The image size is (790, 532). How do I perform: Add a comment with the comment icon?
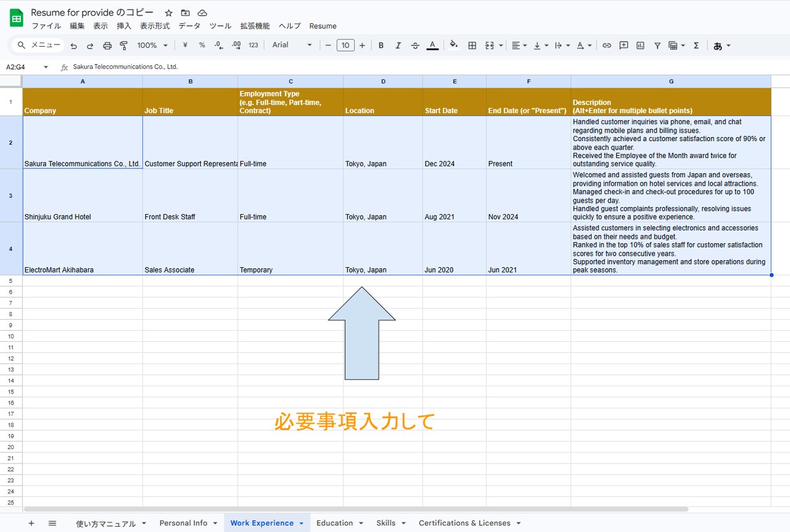pyautogui.click(x=624, y=45)
